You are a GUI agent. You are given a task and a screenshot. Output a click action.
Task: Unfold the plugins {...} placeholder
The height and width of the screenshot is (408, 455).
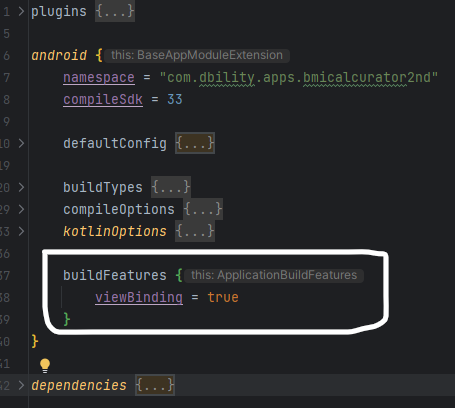115,11
